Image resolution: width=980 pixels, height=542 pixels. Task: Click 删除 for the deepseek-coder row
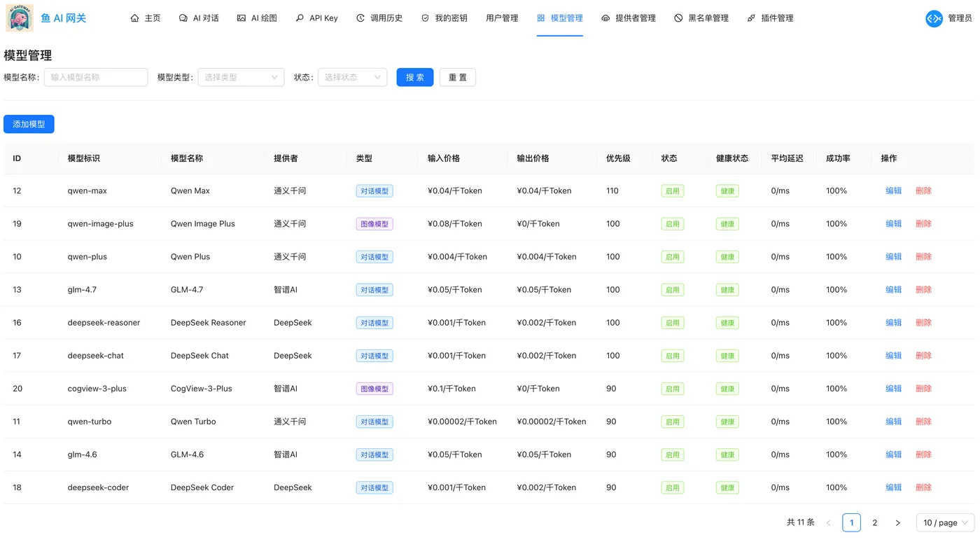point(924,487)
